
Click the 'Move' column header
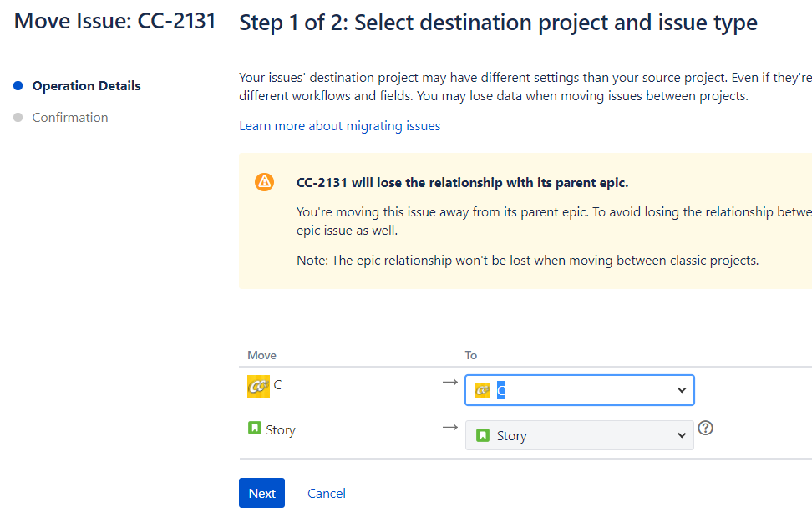(x=261, y=355)
